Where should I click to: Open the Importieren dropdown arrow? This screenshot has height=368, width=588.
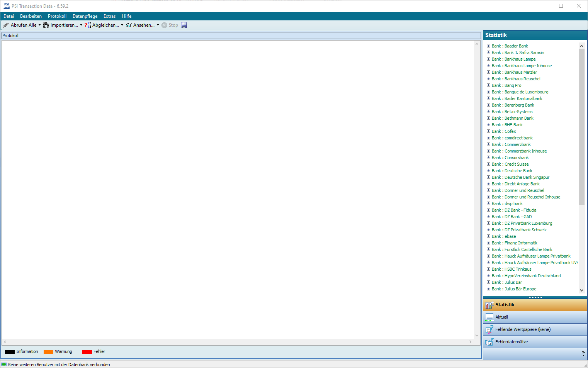point(81,25)
